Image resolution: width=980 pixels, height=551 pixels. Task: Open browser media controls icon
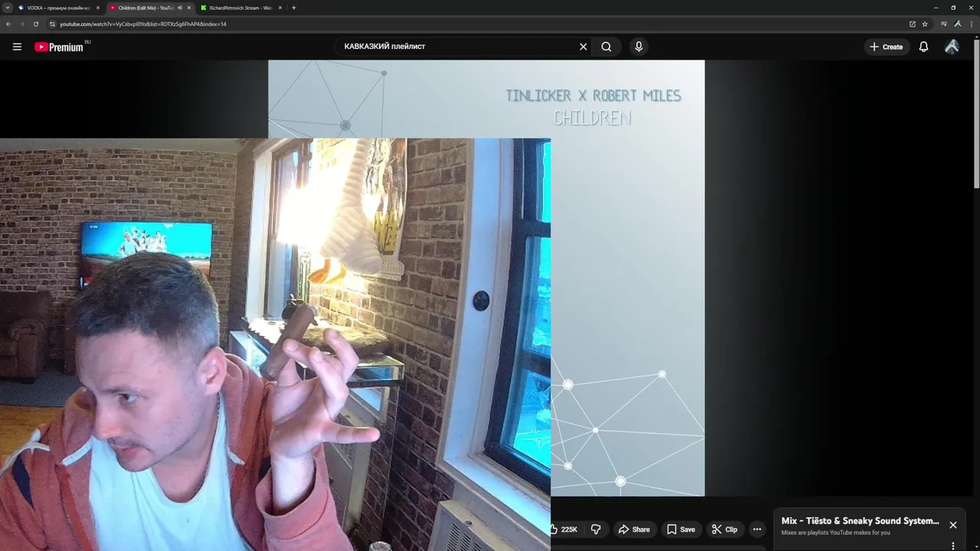point(944,24)
